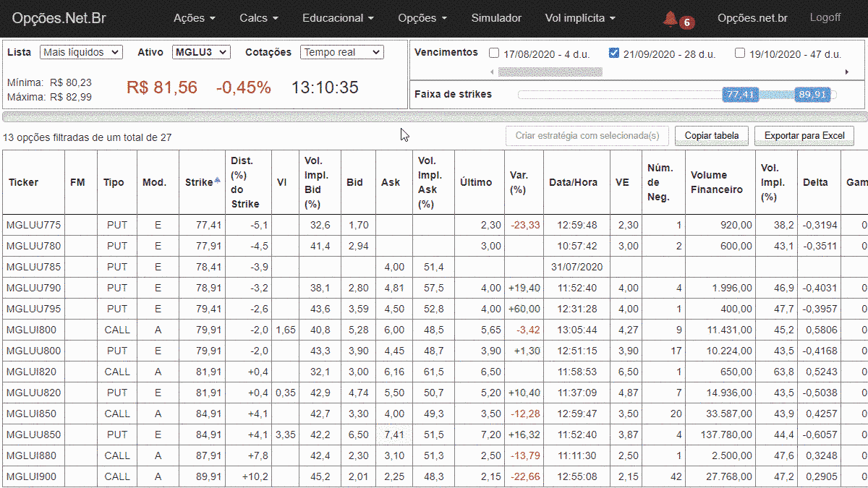Screen dimensions: 868x488
Task: Open the Cotações Tempo real dropdown
Action: (343, 52)
